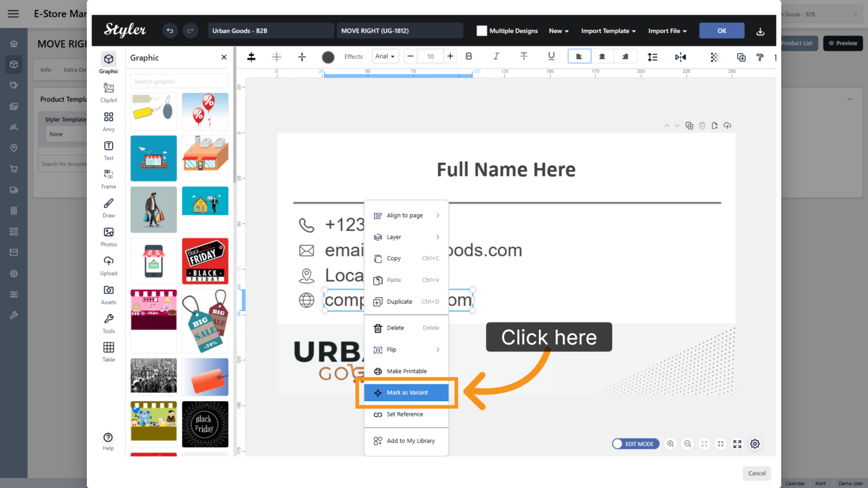Click the line spacing icon
This screenshot has height=488, width=868.
pos(653,57)
